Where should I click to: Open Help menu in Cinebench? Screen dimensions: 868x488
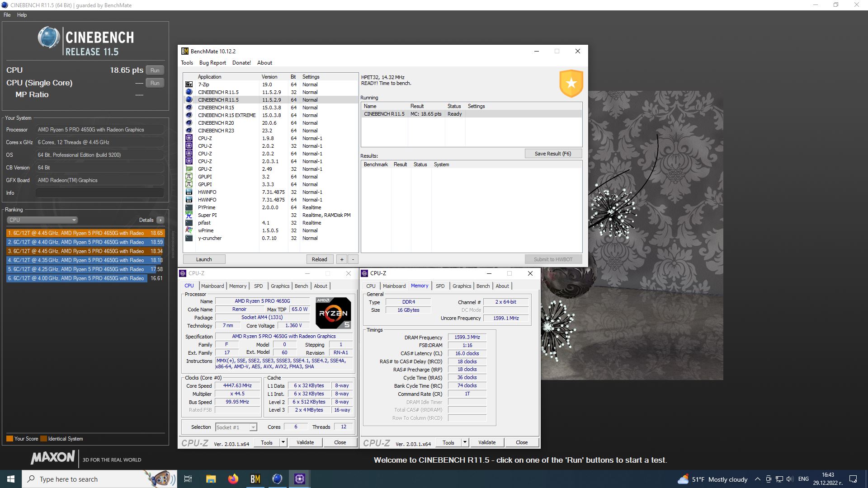22,15
